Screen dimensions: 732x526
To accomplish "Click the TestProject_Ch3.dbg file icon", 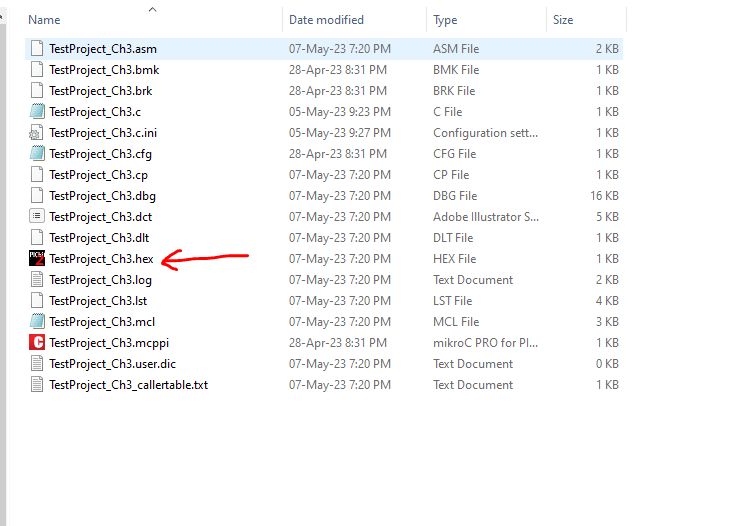I will (x=37, y=196).
